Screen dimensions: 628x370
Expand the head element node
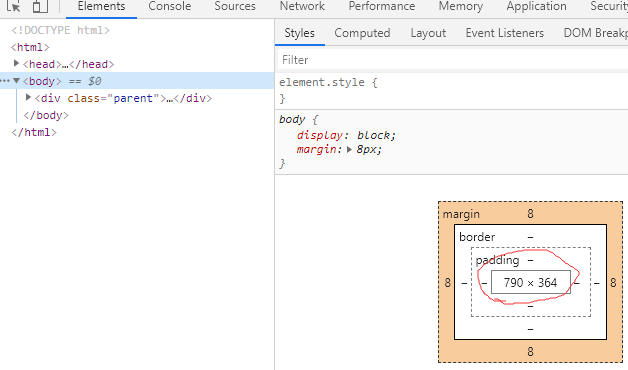[x=16, y=63]
